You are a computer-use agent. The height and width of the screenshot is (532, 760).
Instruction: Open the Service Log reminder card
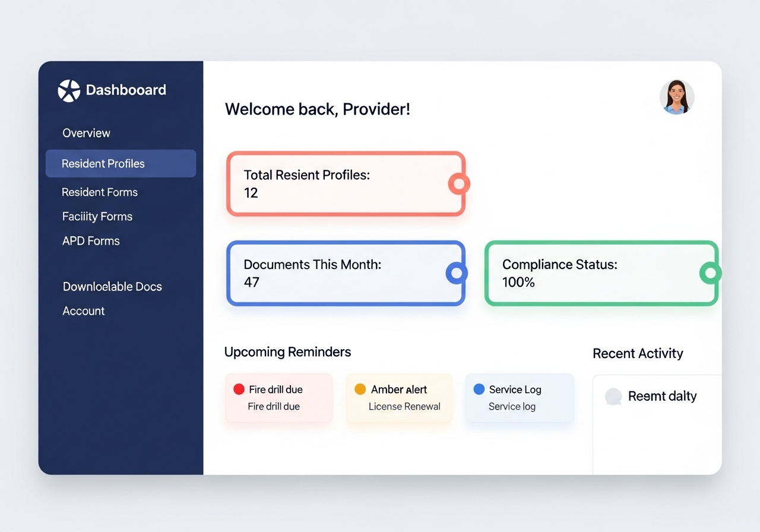tap(520, 398)
